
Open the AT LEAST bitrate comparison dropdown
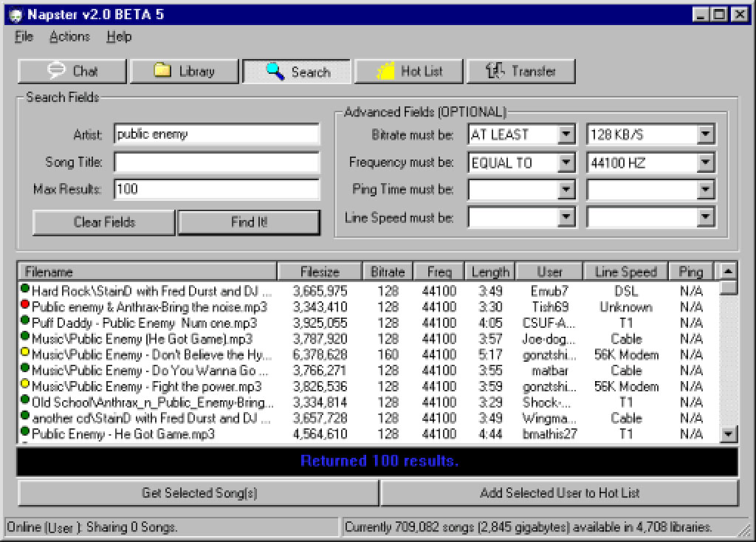[x=568, y=134]
